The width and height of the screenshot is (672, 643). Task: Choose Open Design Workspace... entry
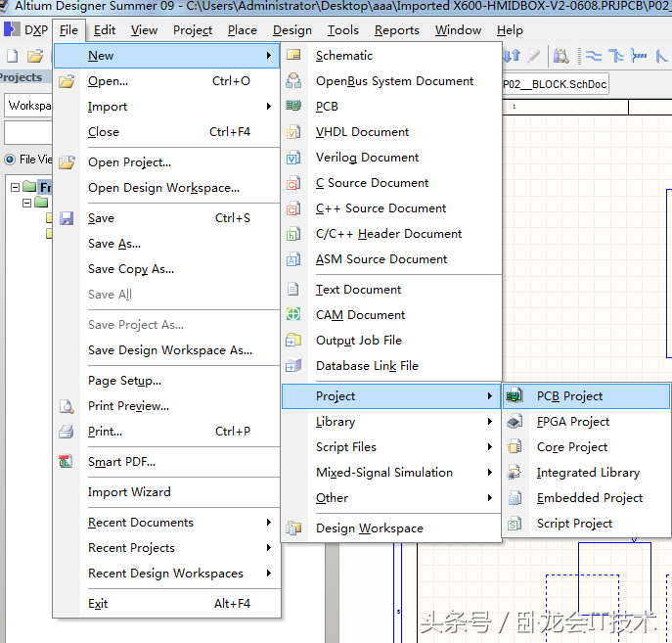point(167,188)
